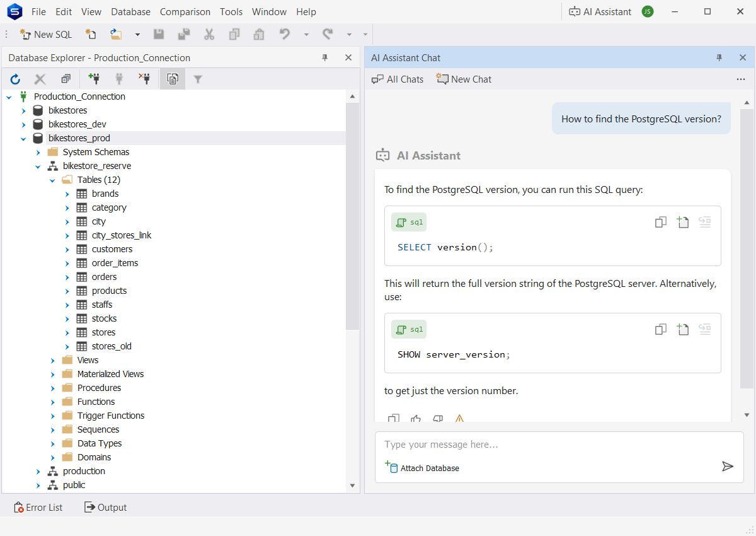The height and width of the screenshot is (536, 756).
Task: Pin the Database Explorer panel
Action: pyautogui.click(x=325, y=57)
